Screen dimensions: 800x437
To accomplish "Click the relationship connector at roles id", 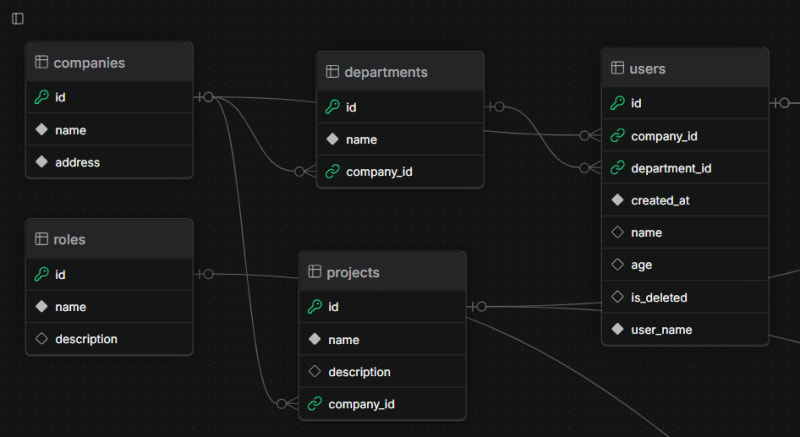I will click(x=205, y=274).
